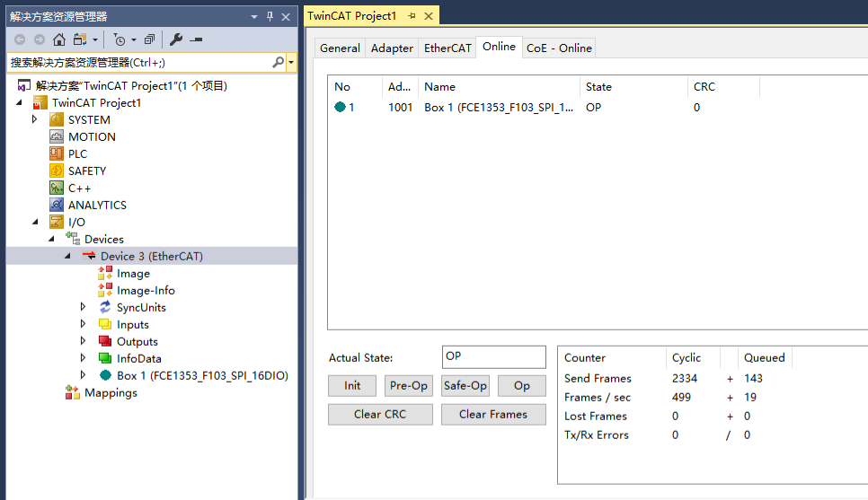Click the pending changes filter clock icon

pyautogui.click(x=119, y=39)
